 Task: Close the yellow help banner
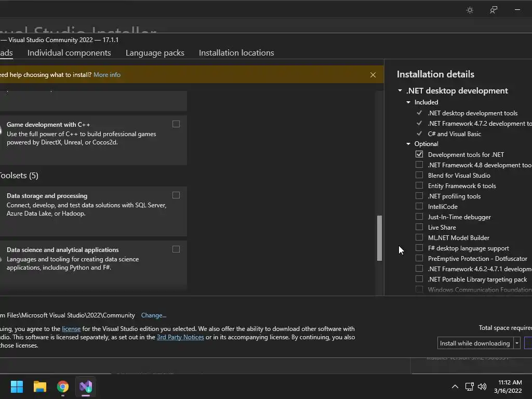[373, 75]
